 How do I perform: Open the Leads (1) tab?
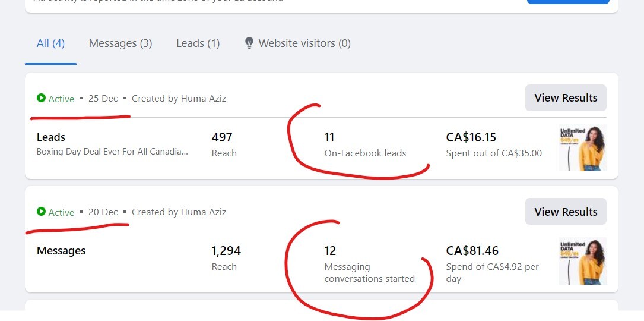tap(198, 43)
